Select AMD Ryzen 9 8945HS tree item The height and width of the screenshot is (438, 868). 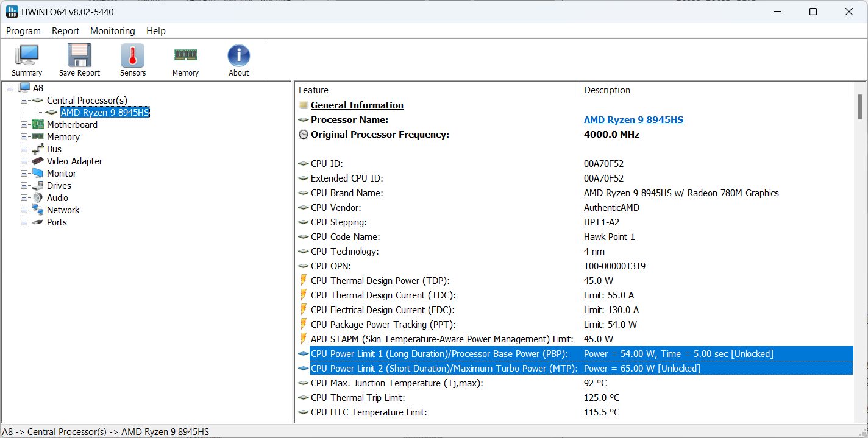coord(105,112)
